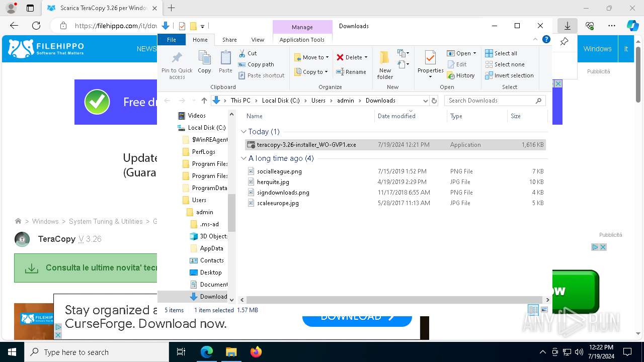
Task: Create a New folder
Action: click(385, 64)
